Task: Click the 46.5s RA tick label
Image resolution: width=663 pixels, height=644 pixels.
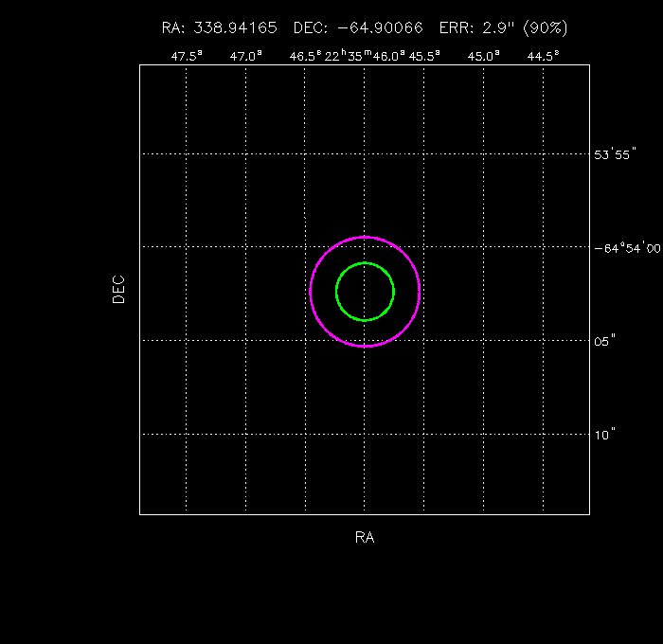Action: (305, 56)
